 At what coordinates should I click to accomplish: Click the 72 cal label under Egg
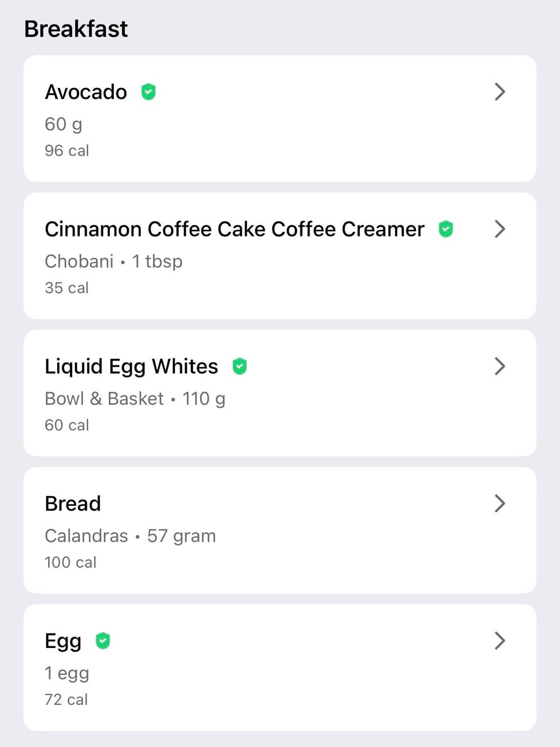[66, 699]
